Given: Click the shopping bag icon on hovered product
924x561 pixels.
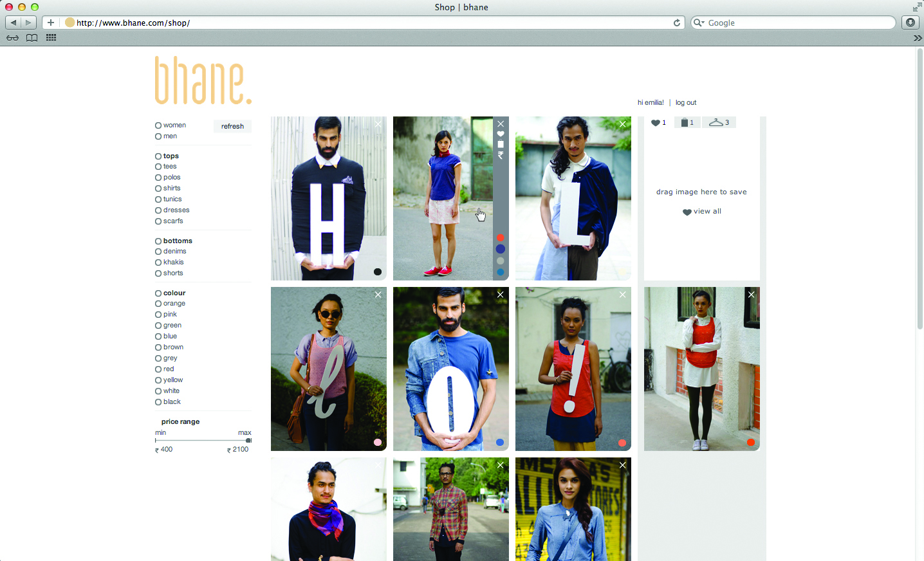Looking at the screenshot, I should [x=501, y=144].
